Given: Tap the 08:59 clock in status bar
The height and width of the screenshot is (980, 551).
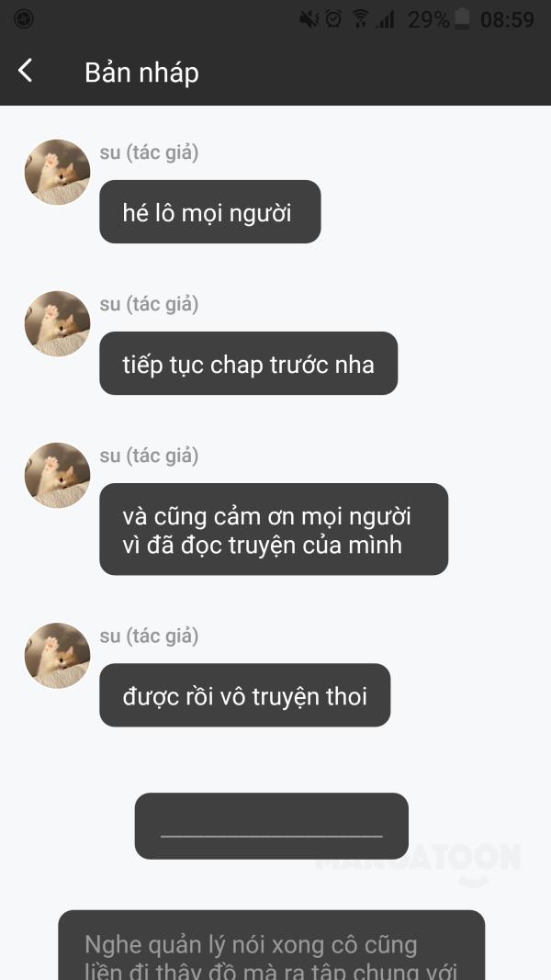Looking at the screenshot, I should point(507,19).
